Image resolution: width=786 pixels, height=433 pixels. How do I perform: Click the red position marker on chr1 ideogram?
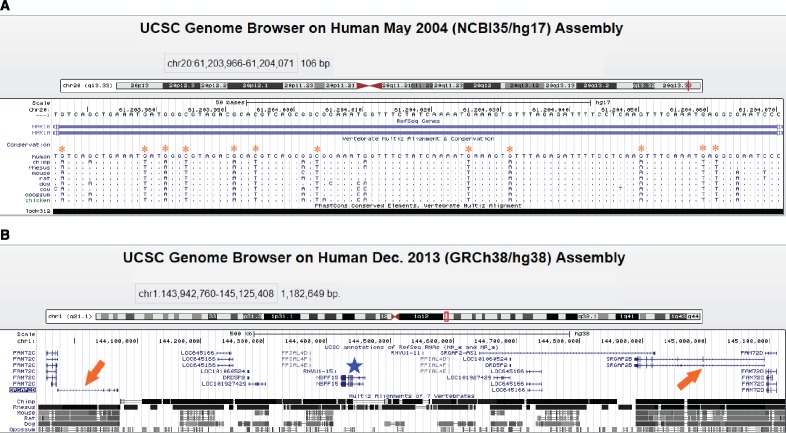click(446, 316)
